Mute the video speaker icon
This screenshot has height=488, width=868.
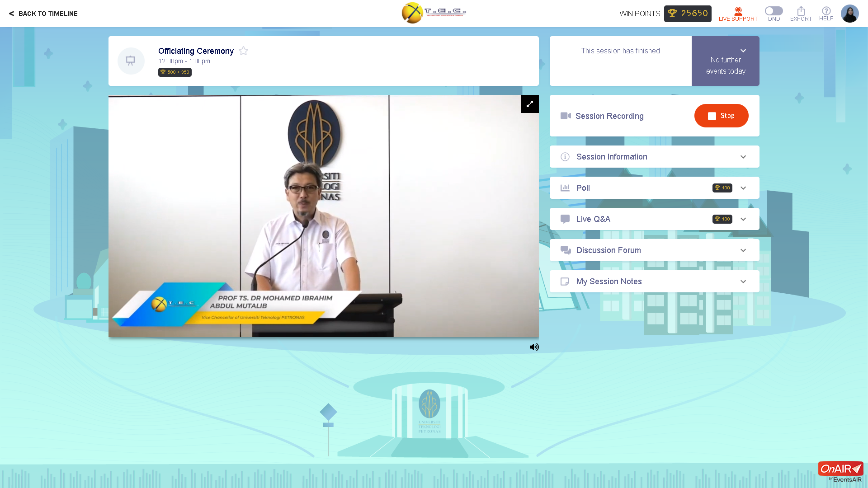534,347
